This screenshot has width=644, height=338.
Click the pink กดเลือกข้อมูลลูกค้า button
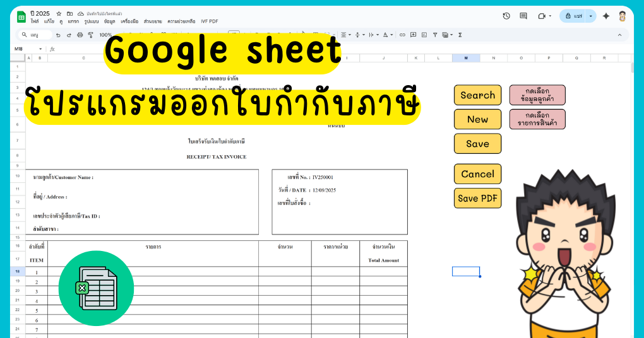point(537,95)
